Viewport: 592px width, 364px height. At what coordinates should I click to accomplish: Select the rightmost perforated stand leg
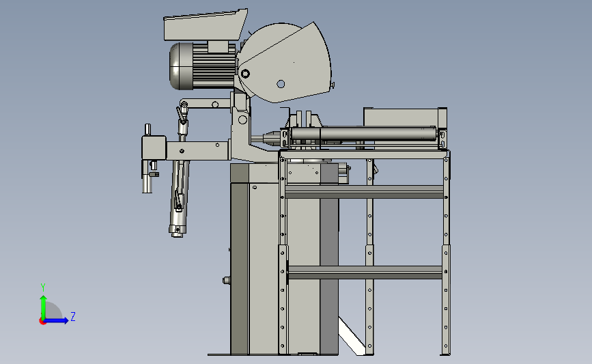click(446, 253)
